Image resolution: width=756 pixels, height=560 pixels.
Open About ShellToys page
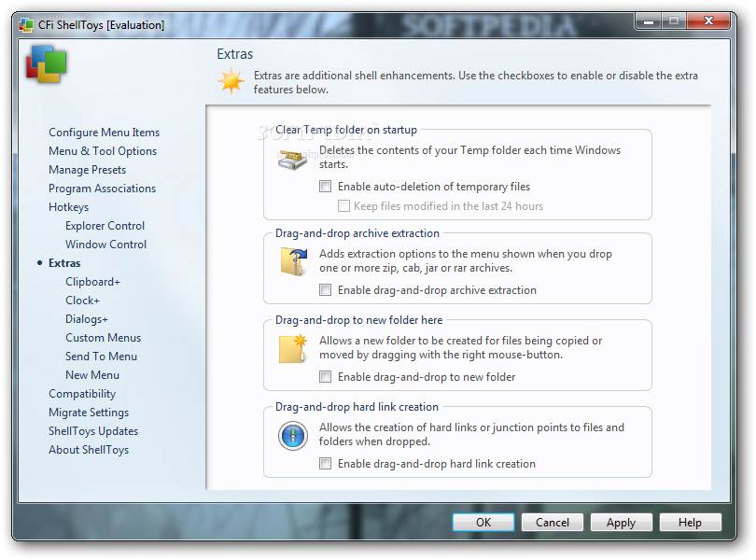89,450
